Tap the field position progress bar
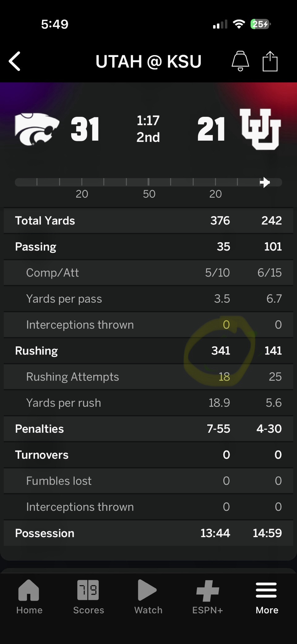The width and height of the screenshot is (297, 644). tap(148, 182)
